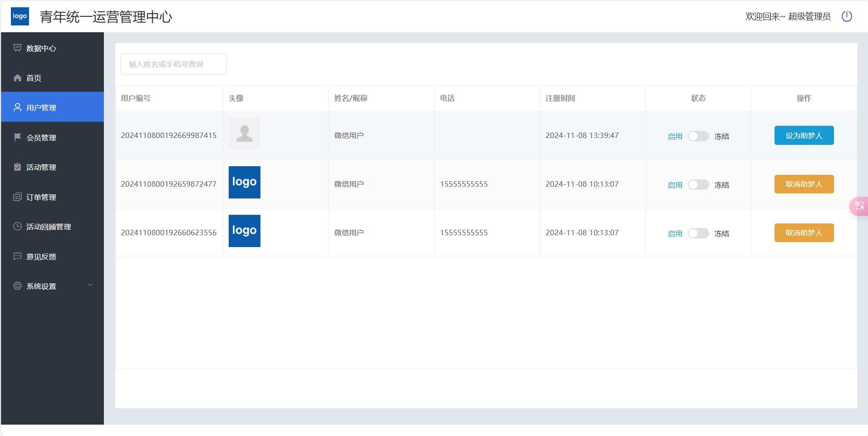The image size is (868, 436).
Task: Click 冻结 label for user ending 872477
Action: 722,185
